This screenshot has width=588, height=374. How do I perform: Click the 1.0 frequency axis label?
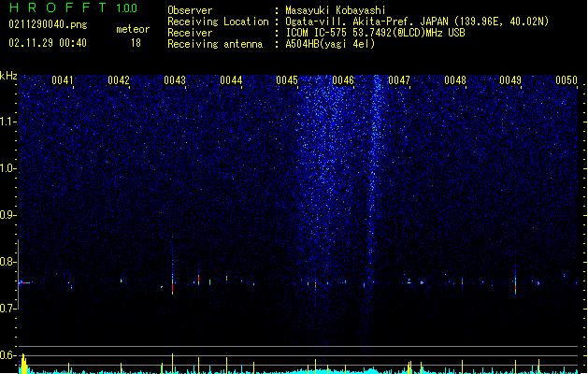(x=7, y=168)
